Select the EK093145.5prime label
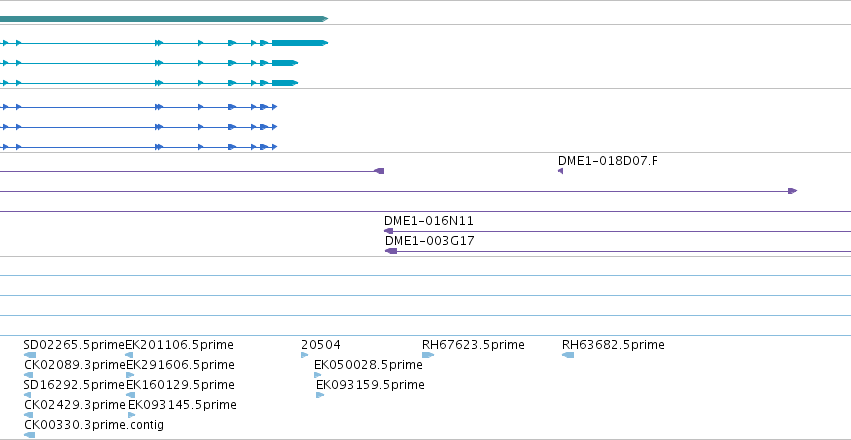 click(182, 405)
